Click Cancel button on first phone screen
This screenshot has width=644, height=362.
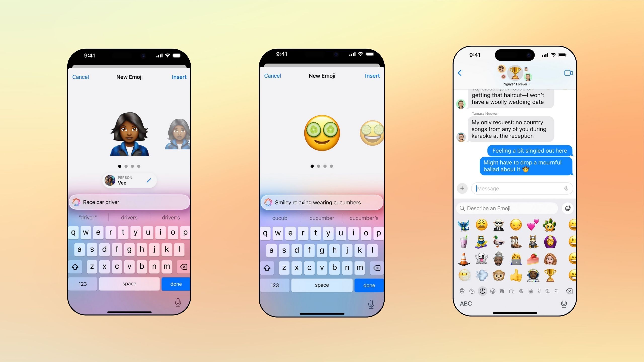(x=80, y=77)
